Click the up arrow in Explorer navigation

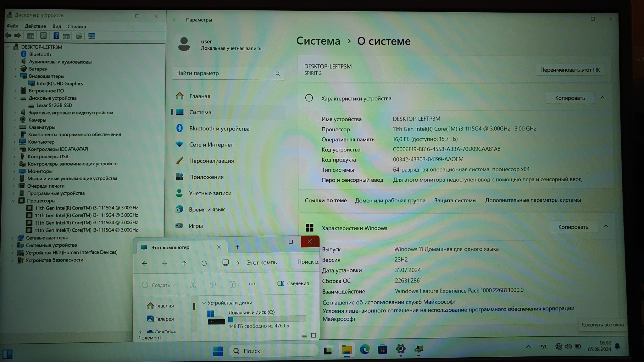184,263
